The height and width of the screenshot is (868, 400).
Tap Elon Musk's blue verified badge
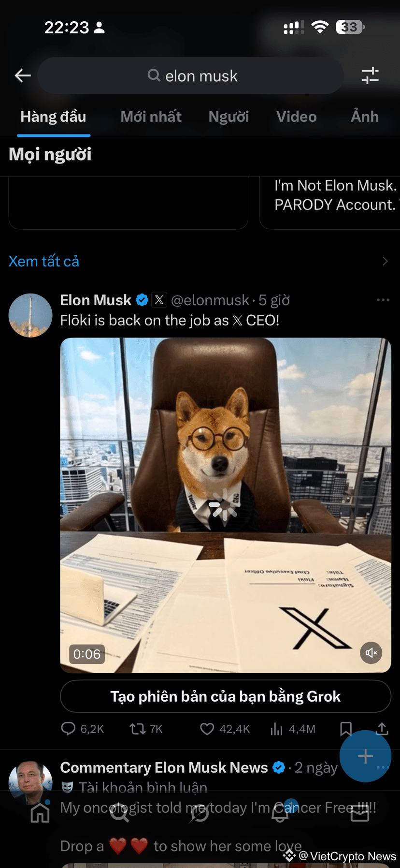[142, 300]
